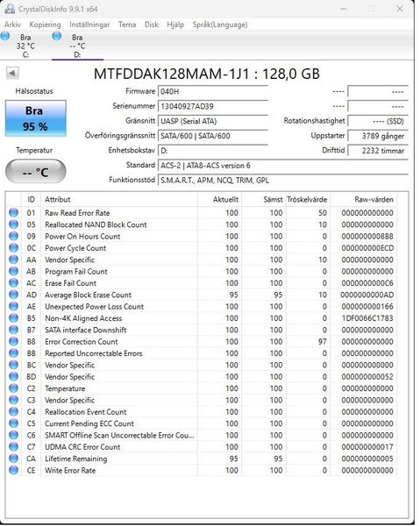This screenshot has width=420, height=526.
Task: Click the Aktuellt column header
Action: [219, 200]
